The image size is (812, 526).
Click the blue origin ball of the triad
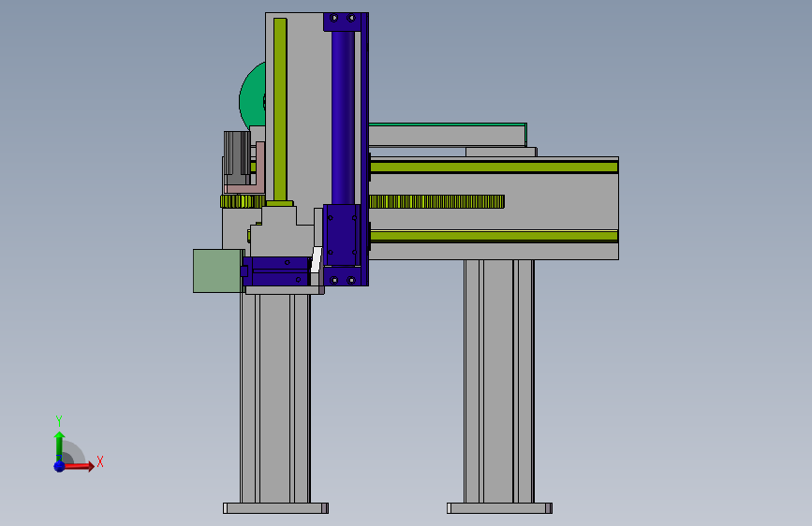click(60, 466)
